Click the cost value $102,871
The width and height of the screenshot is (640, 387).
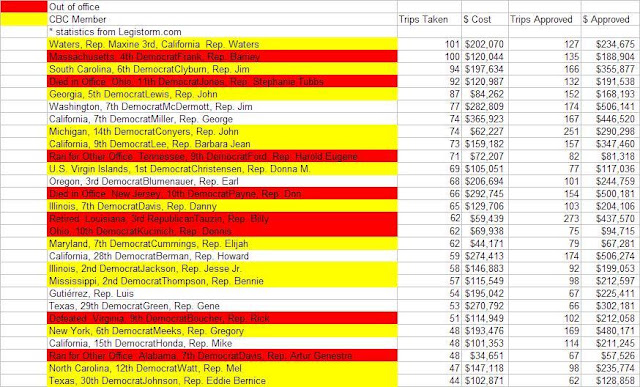point(484,380)
